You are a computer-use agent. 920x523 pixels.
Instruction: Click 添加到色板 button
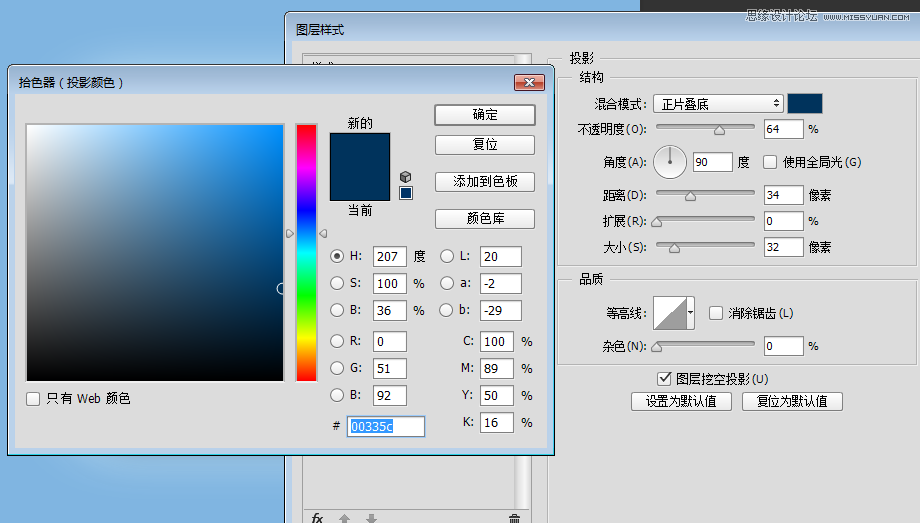(485, 182)
